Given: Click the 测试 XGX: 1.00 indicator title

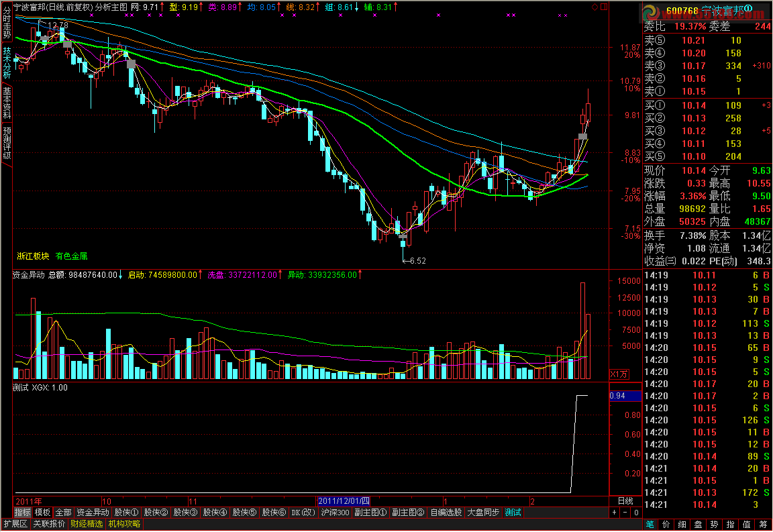Looking at the screenshot, I should 40,388.
